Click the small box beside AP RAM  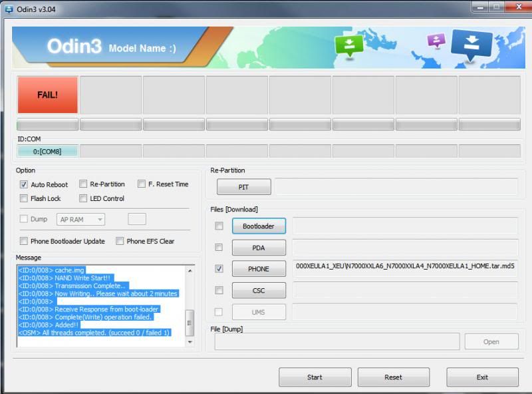137,219
